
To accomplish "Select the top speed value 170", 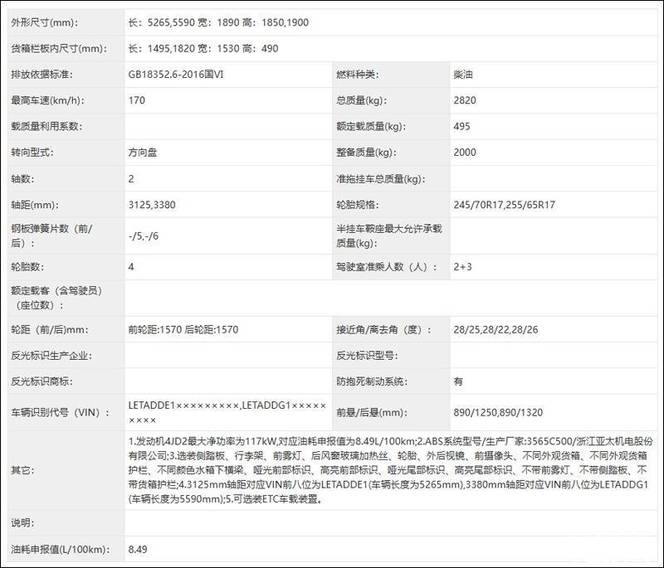I will pyautogui.click(x=136, y=100).
